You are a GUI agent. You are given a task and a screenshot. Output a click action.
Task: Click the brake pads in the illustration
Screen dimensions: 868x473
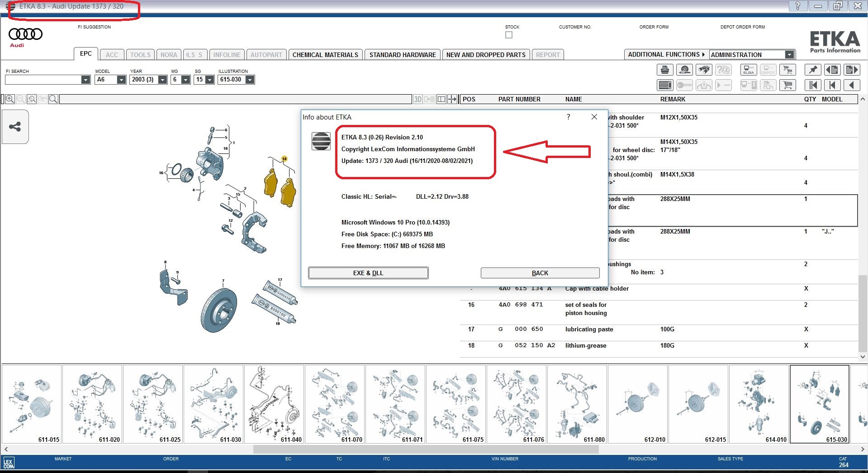click(x=280, y=188)
